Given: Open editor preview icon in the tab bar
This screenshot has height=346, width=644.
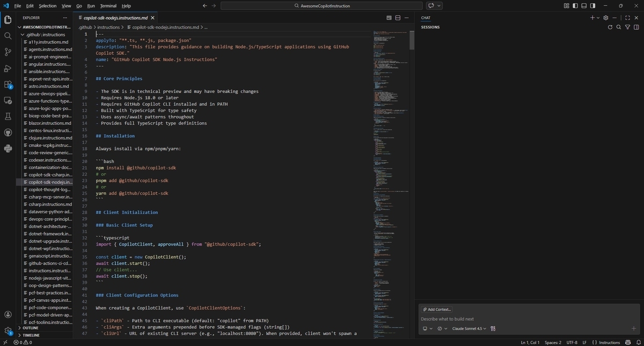Looking at the screenshot, I should tap(388, 18).
